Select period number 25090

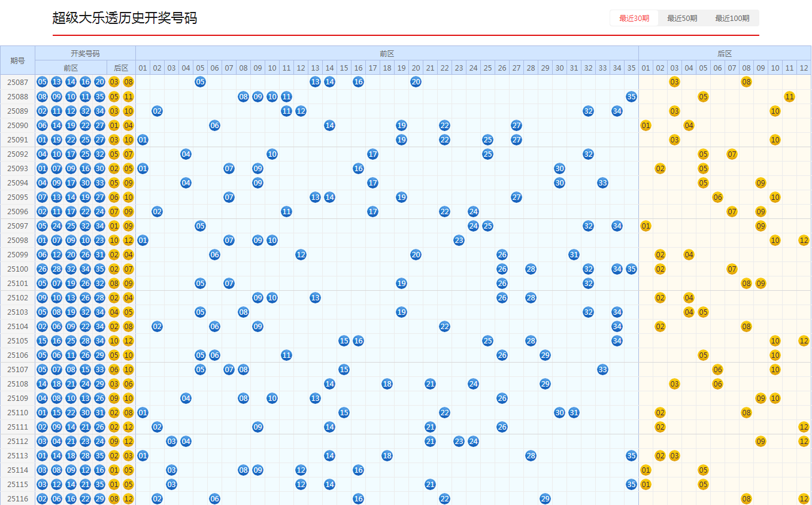click(17, 125)
